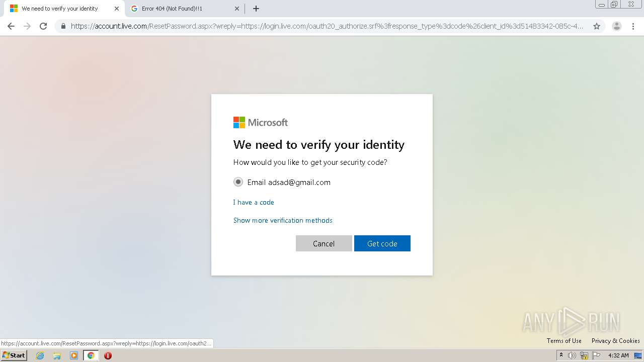
Task: Click the Cancel button
Action: click(324, 243)
